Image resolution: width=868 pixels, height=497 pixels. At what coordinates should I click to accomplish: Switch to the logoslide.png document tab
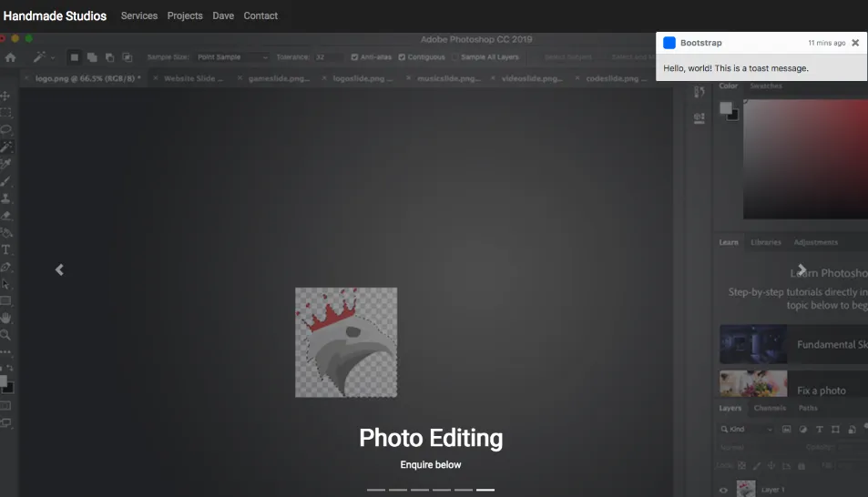363,78
